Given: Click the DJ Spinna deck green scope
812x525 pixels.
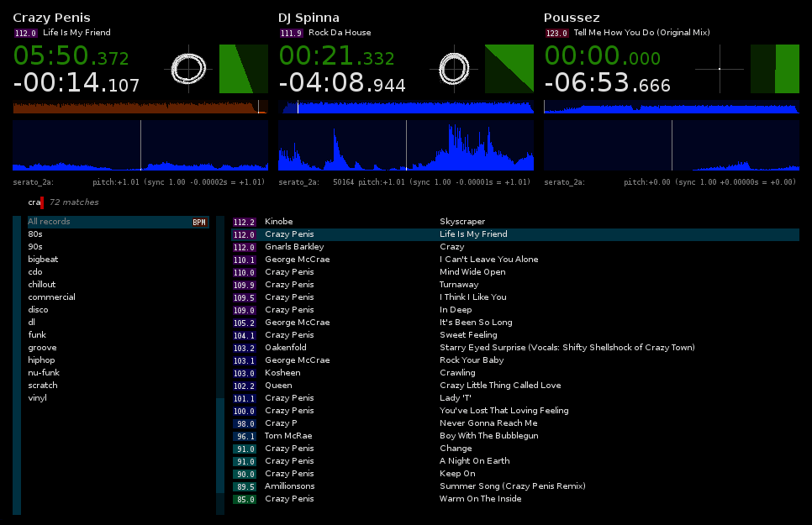Looking at the screenshot, I should [509, 69].
